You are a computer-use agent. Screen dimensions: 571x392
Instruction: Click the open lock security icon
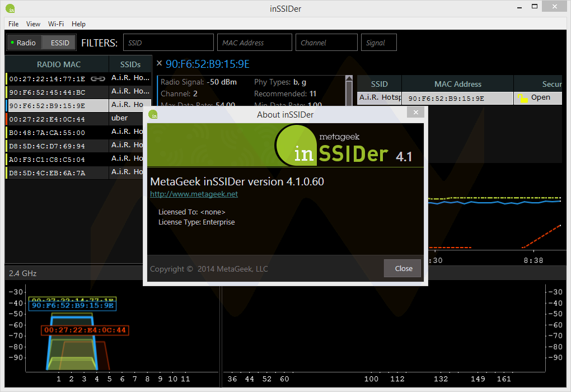pyautogui.click(x=522, y=98)
